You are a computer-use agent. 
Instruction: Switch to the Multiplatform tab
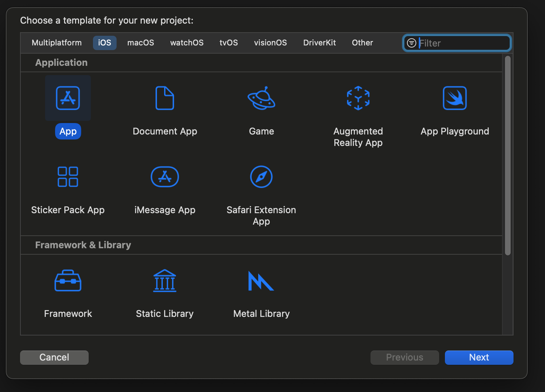coord(57,43)
